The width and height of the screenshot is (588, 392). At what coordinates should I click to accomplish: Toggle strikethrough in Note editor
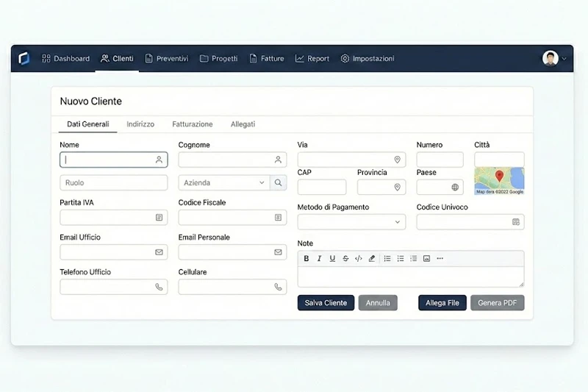pyautogui.click(x=345, y=258)
